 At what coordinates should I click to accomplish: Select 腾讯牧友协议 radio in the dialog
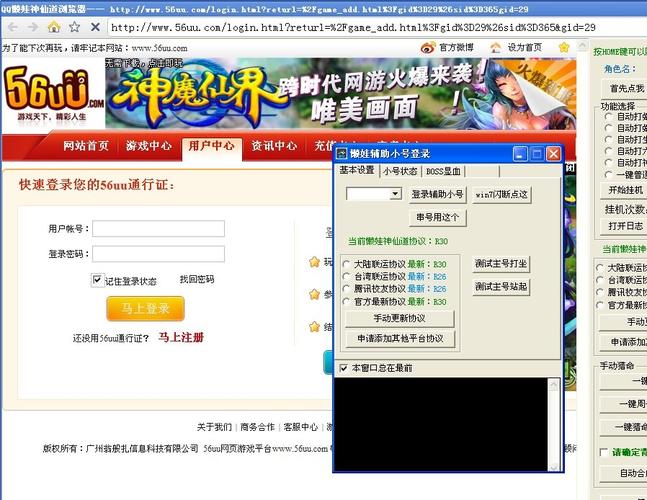point(347,289)
